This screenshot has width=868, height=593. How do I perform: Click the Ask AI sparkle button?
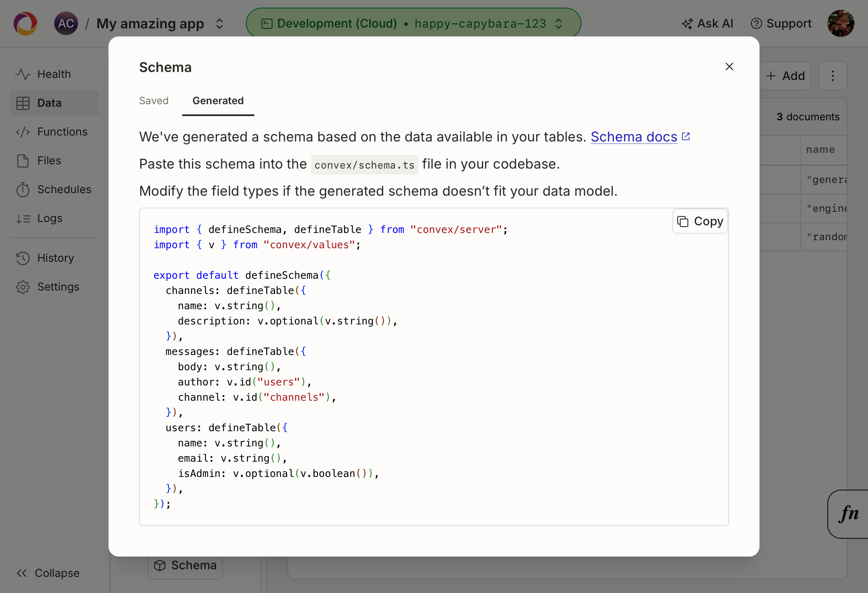(707, 23)
